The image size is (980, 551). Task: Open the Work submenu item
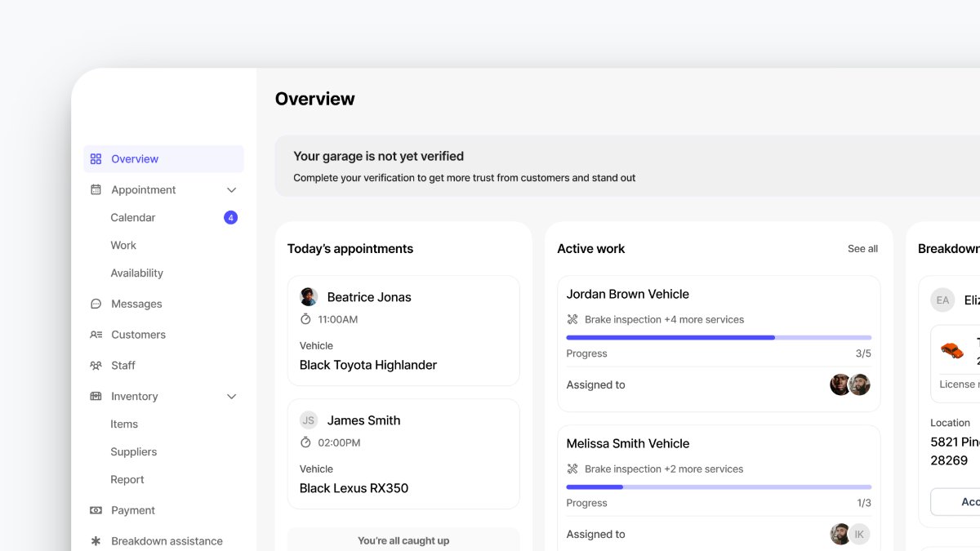click(x=123, y=246)
